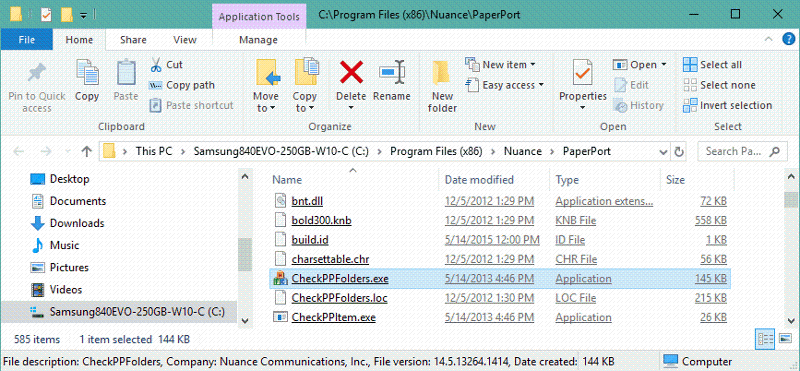Screen dimensions: 800x371
Task: Click the Cut scissors icon
Action: [x=156, y=65]
